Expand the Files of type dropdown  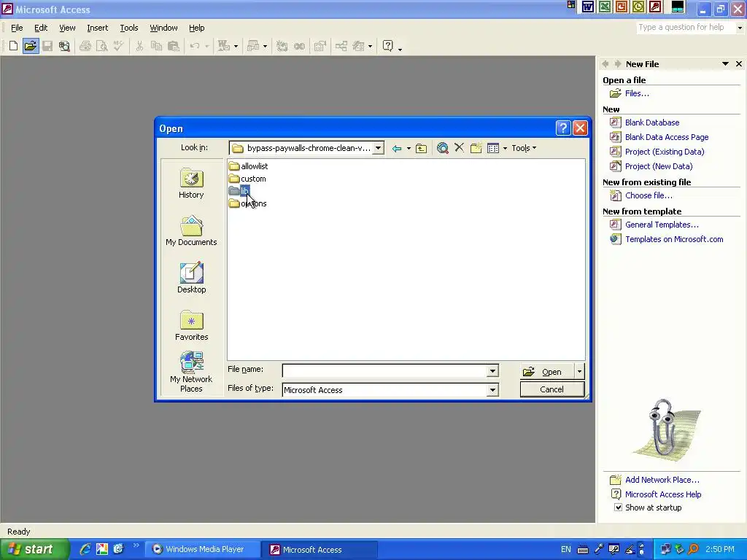pyautogui.click(x=492, y=390)
